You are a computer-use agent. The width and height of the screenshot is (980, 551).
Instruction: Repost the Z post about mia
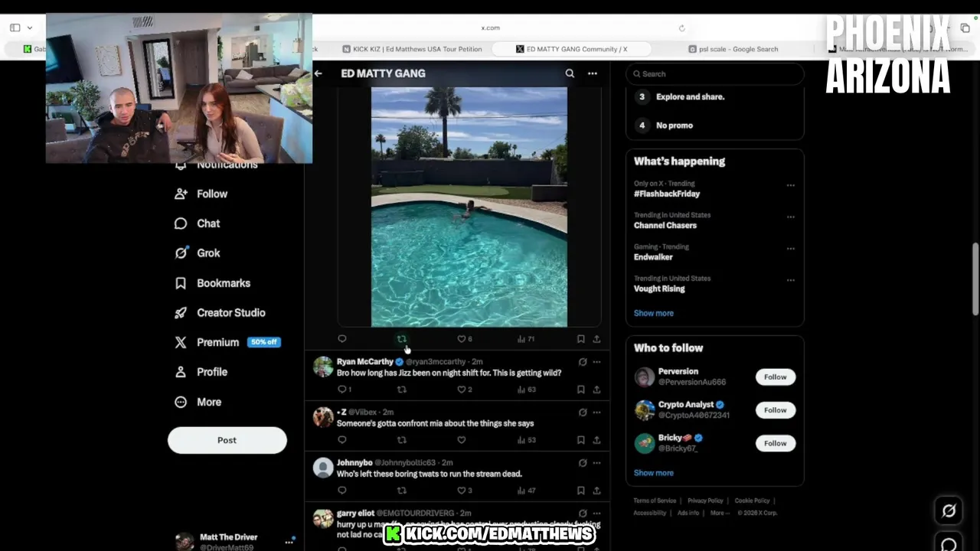point(401,440)
